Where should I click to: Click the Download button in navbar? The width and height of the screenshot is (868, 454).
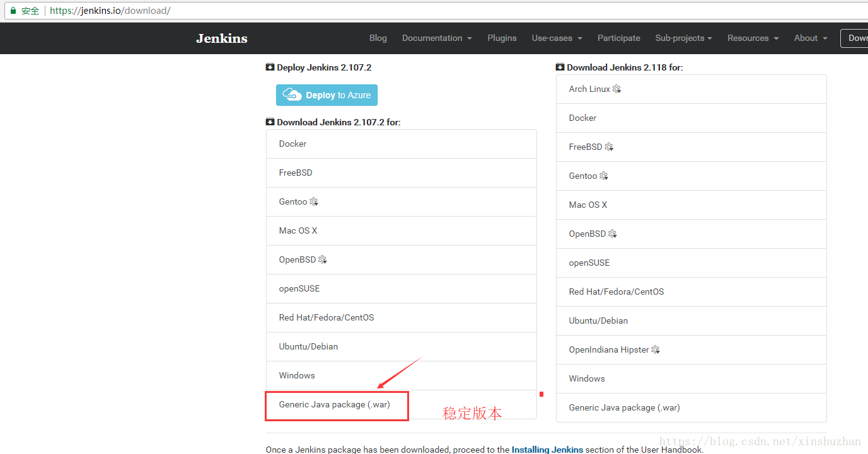(854, 38)
